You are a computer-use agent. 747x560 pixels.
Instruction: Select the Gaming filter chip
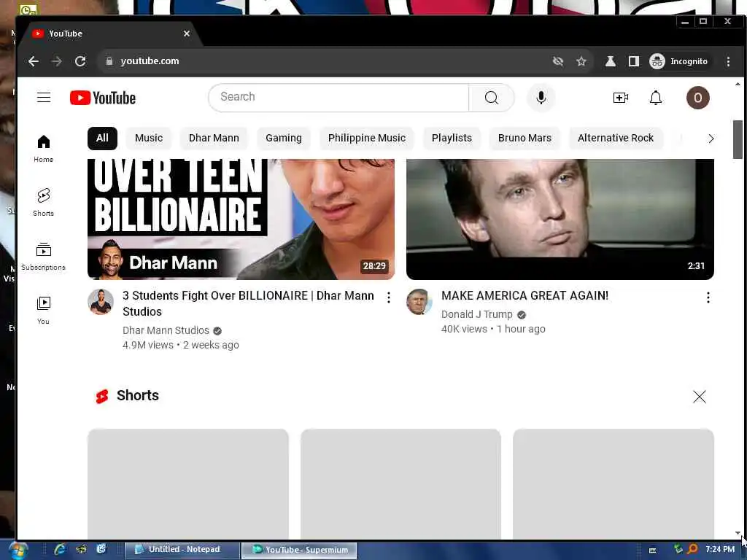[x=284, y=138]
